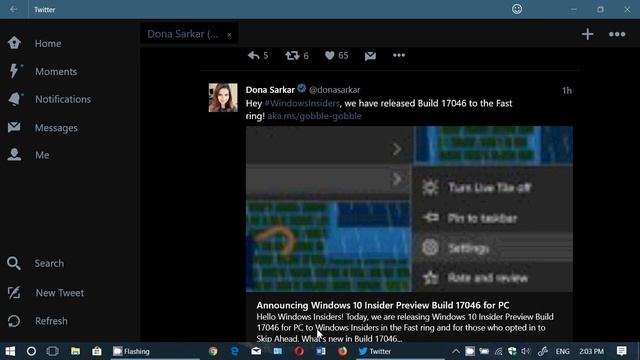Open the Me profile page
The image size is (640, 360).
point(42,155)
